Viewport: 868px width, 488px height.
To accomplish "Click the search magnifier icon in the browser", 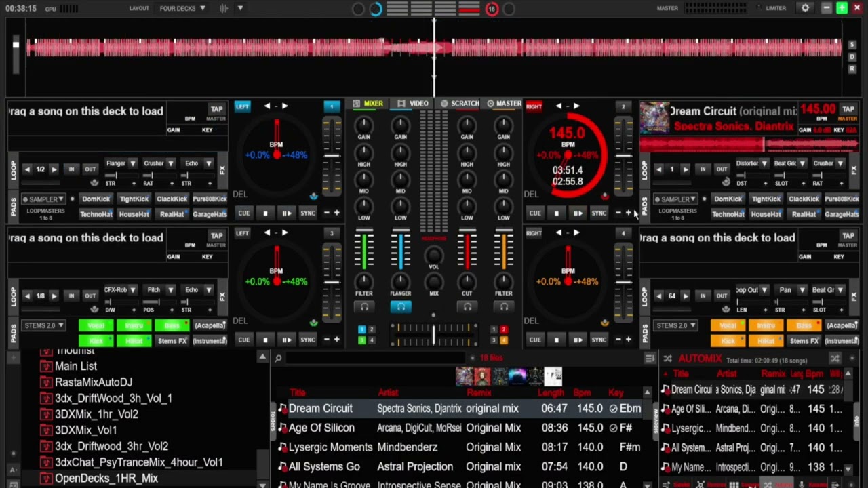I will (x=278, y=358).
